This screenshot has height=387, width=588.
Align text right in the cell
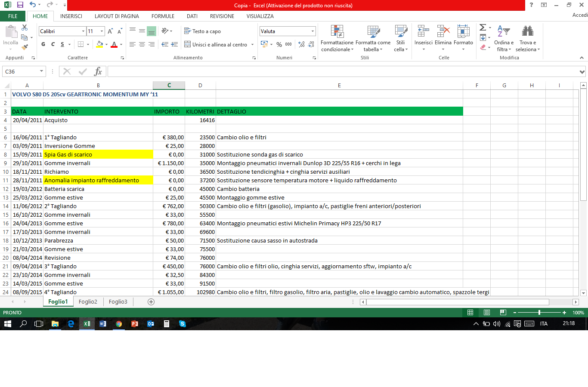[152, 44]
